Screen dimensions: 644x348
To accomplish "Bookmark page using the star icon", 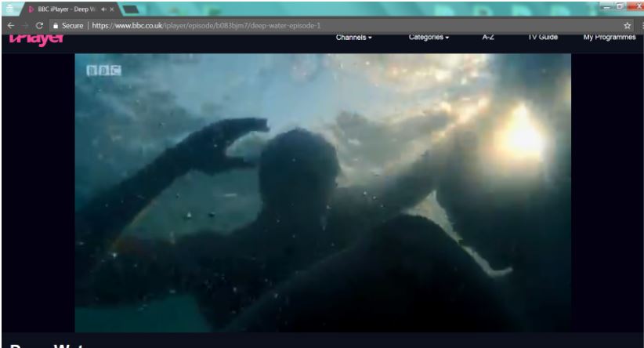I will coord(628,26).
